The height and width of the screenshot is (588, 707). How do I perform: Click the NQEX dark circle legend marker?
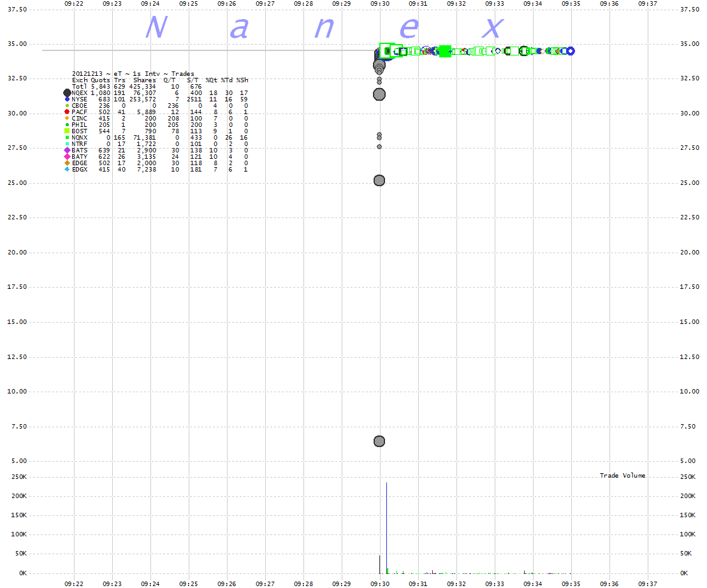tap(67, 93)
